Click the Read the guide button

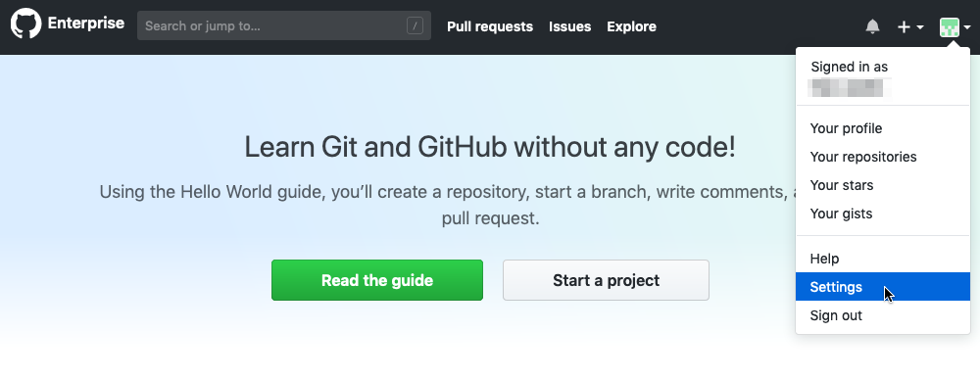(377, 280)
